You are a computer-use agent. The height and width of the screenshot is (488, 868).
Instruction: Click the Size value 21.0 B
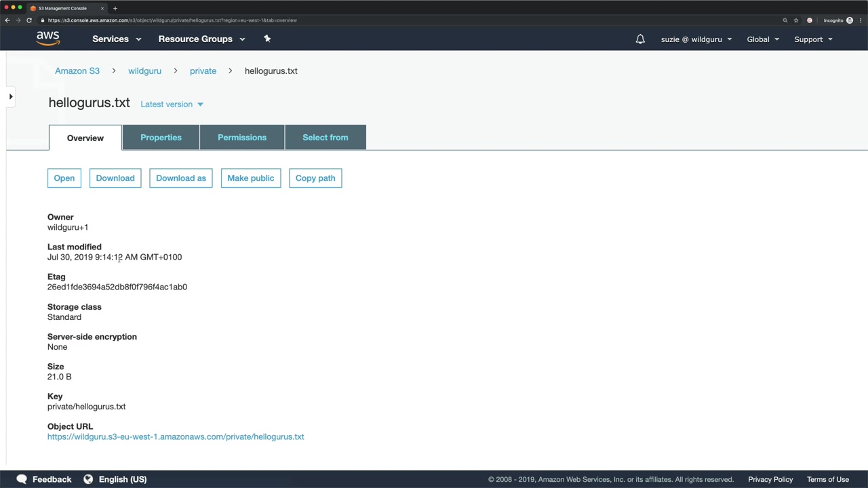(x=60, y=377)
